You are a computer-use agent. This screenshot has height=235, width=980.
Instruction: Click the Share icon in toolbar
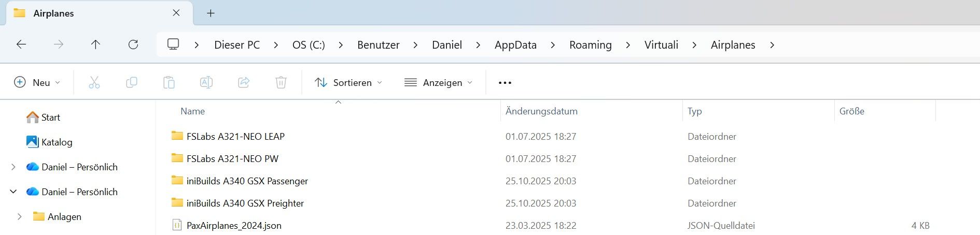point(244,82)
